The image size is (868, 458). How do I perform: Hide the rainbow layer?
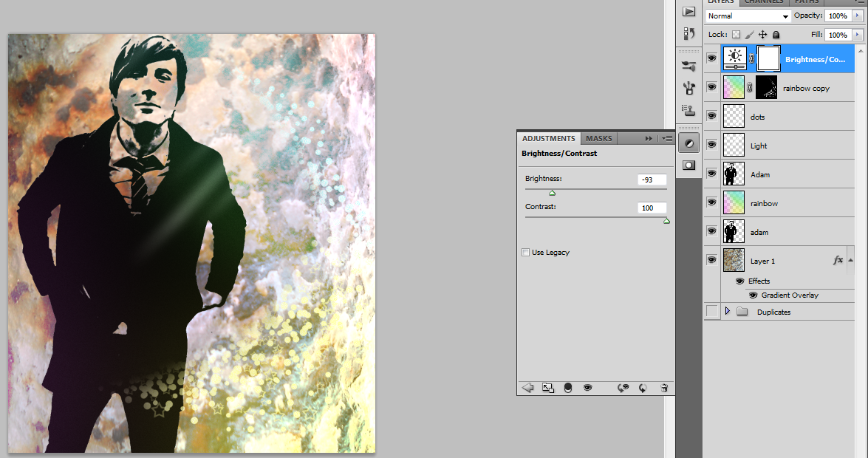(712, 202)
